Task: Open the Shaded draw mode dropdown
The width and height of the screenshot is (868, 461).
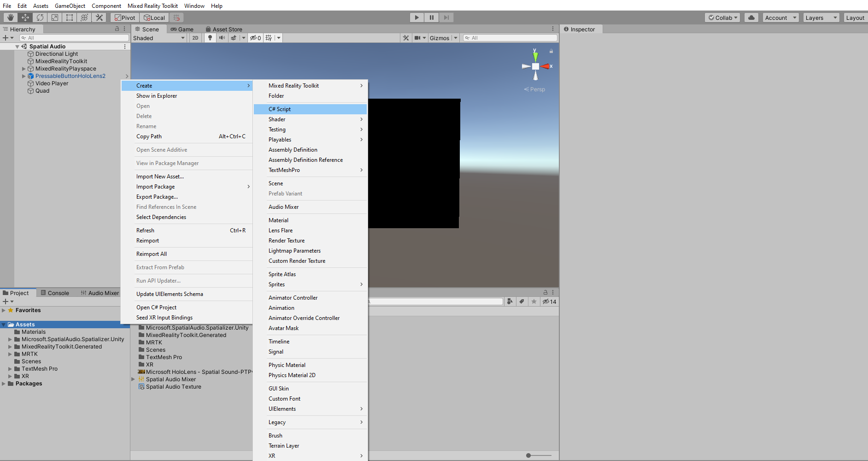Action: [x=159, y=38]
